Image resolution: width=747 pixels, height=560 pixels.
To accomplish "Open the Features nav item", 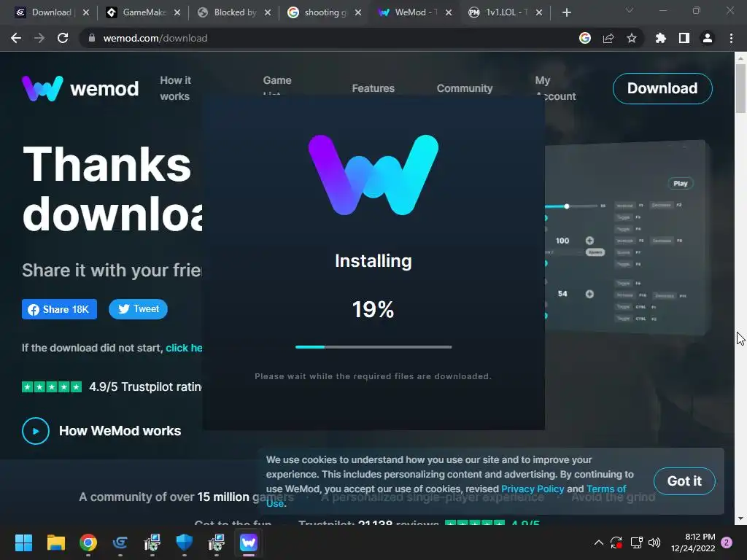I will pos(373,88).
